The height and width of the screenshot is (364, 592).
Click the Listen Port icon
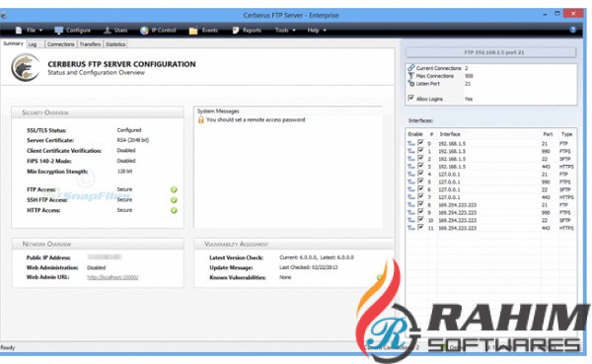click(x=411, y=84)
